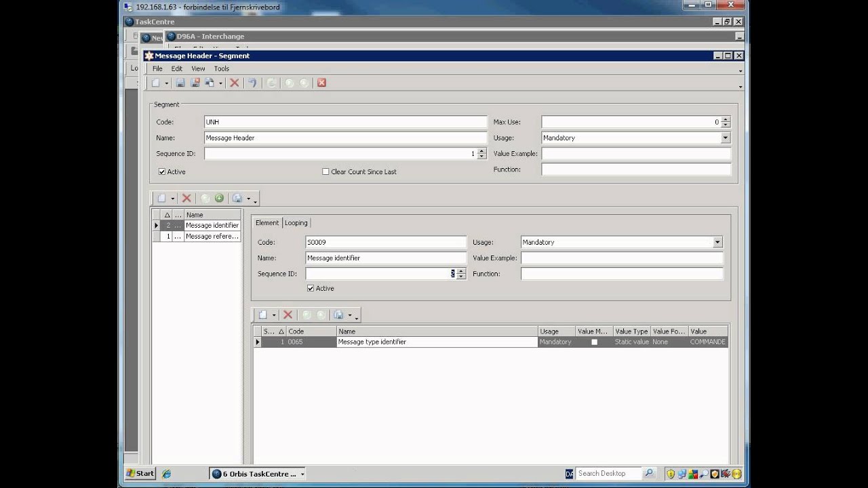
Task: Open New dropdown in element list toolbar
Action: click(x=173, y=199)
